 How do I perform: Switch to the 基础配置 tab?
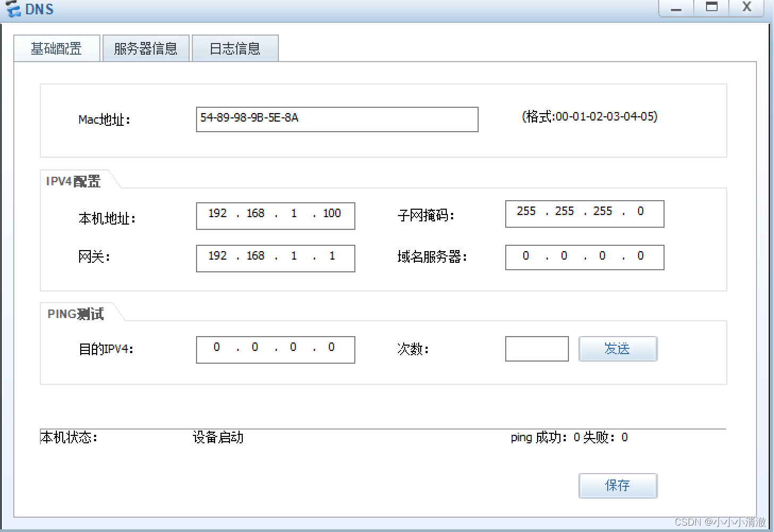tap(57, 48)
